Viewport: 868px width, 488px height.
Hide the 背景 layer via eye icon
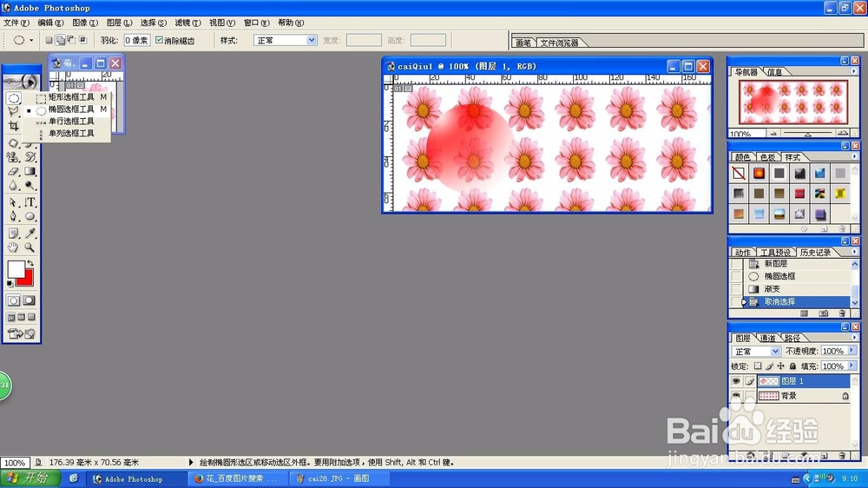click(736, 395)
